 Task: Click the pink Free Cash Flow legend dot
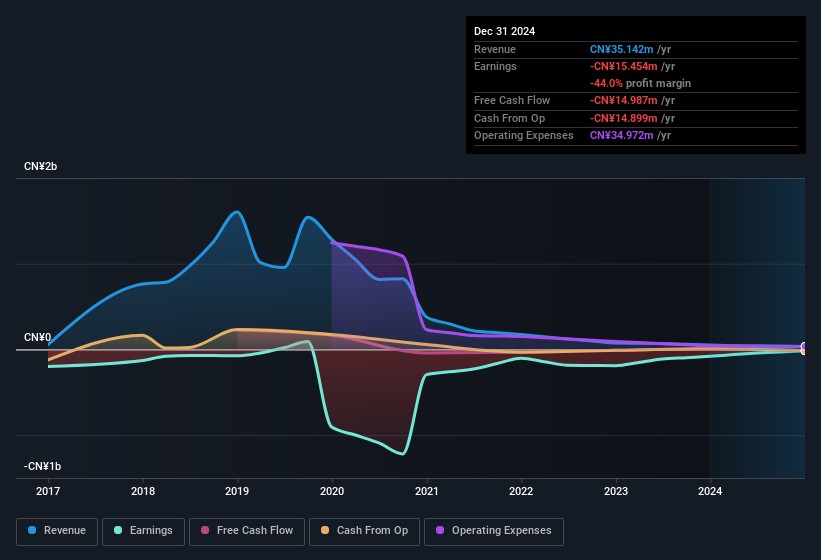pyautogui.click(x=205, y=531)
